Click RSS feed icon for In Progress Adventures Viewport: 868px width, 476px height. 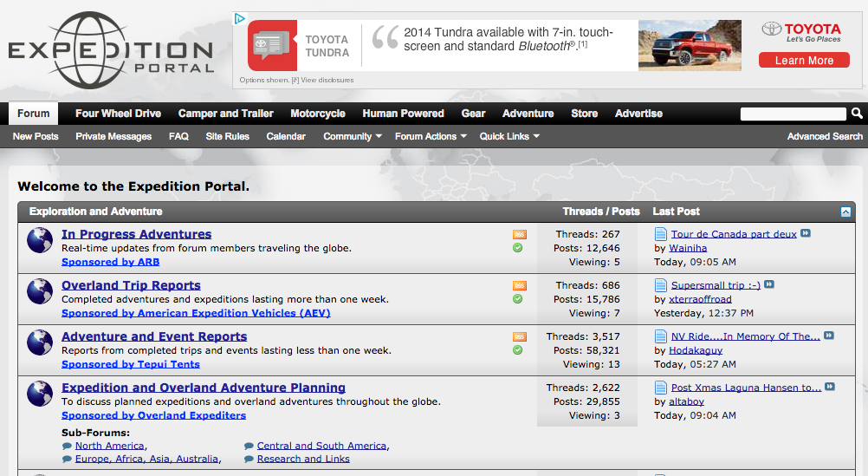519,234
